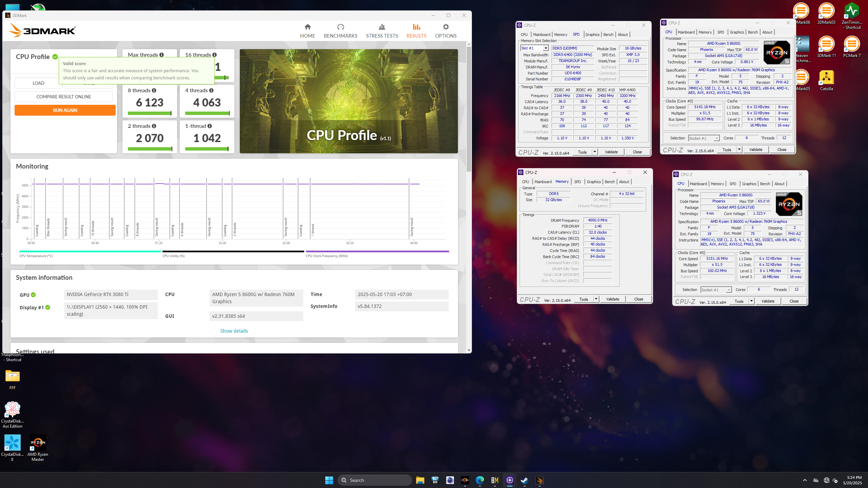Switch to Graphics tab in CPU-Z Memory window
Viewport: 868px width, 488px height.
pos(594,182)
